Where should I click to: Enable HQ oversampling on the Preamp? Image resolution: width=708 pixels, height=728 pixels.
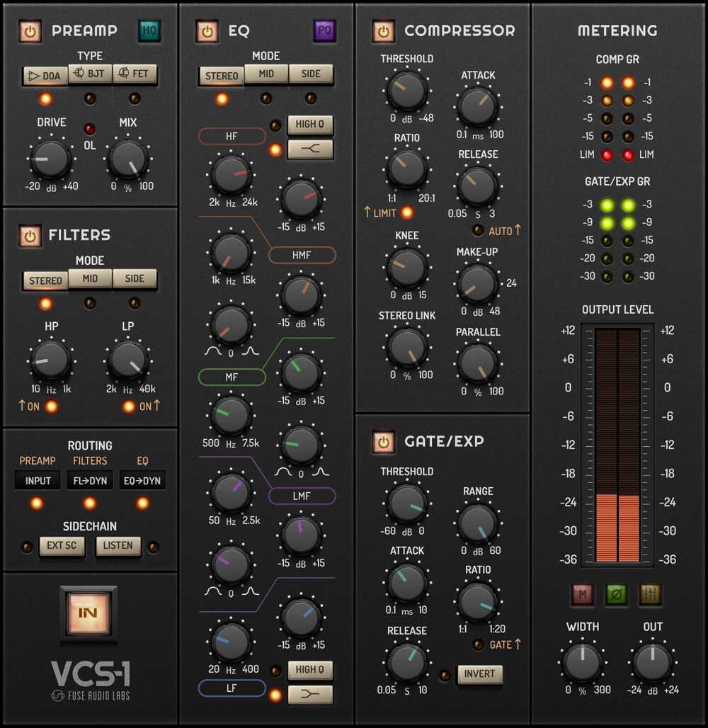coord(149,30)
